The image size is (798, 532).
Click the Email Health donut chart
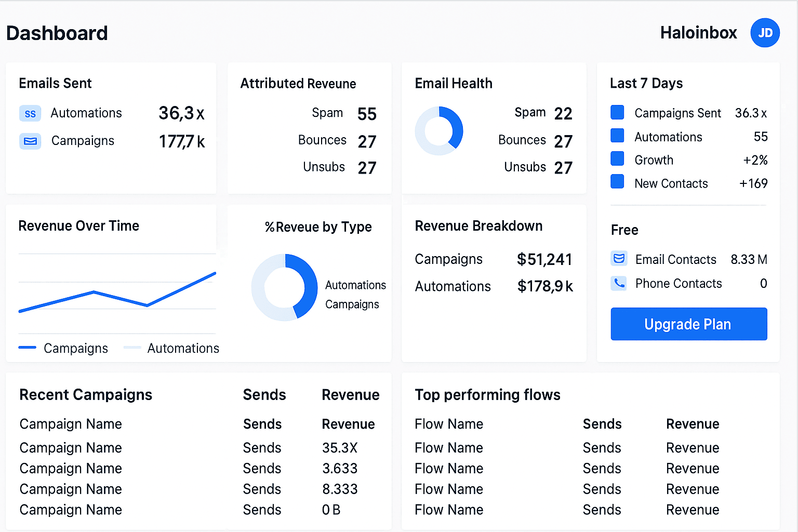[439, 130]
